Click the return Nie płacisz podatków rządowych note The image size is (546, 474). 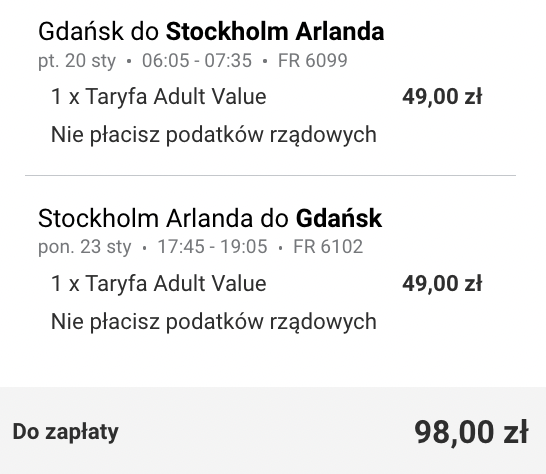coord(213,321)
